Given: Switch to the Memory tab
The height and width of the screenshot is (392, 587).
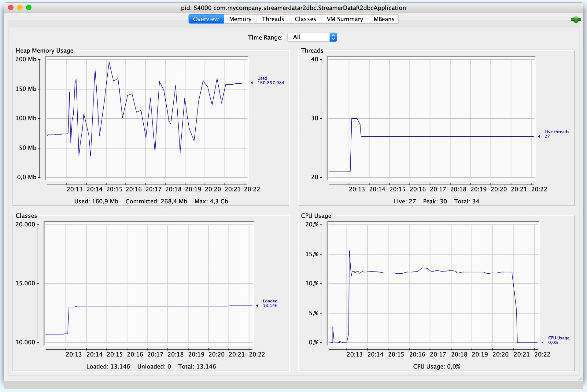Looking at the screenshot, I should point(240,19).
